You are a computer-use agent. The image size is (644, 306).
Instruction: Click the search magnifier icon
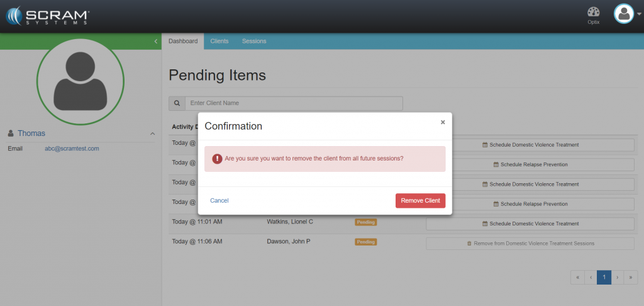[177, 103]
